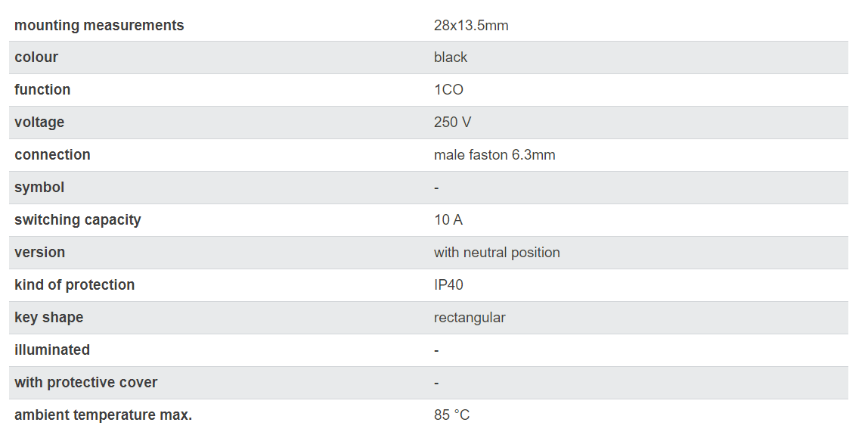
Task: Select the '250 V' voltage value
Action: [x=452, y=123]
